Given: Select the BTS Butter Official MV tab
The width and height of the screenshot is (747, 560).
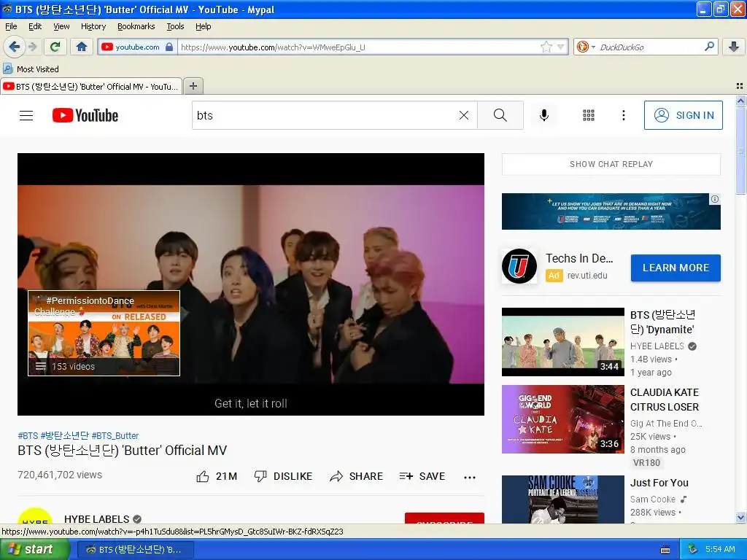Looking at the screenshot, I should (91, 86).
